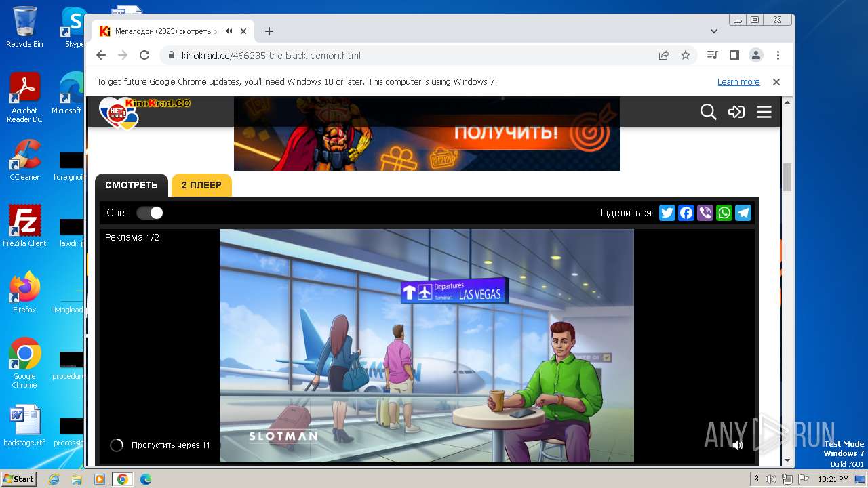Click the Learn more link

[x=738, y=81]
